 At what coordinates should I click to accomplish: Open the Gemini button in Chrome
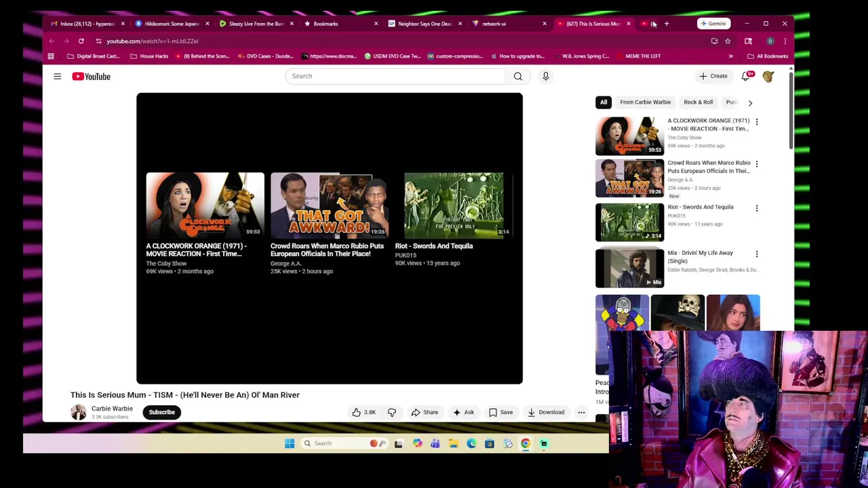(x=713, y=24)
